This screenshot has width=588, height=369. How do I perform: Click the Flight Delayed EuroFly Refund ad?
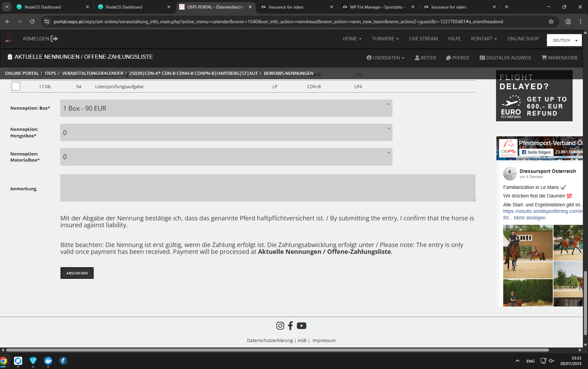[x=534, y=96]
